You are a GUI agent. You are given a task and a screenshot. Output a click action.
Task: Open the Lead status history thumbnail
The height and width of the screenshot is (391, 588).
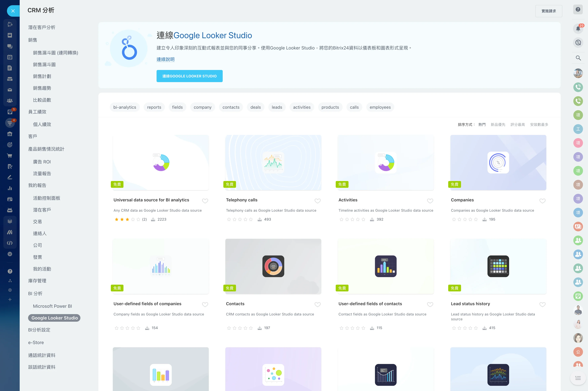click(498, 266)
